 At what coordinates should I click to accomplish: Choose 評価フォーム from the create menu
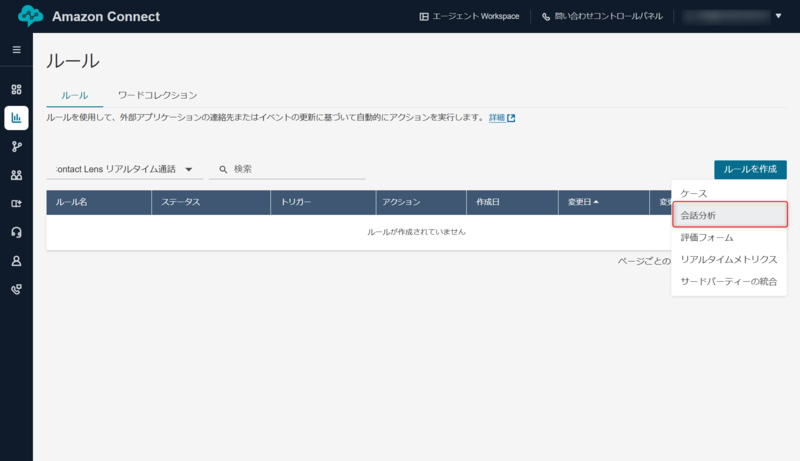[x=729, y=237]
